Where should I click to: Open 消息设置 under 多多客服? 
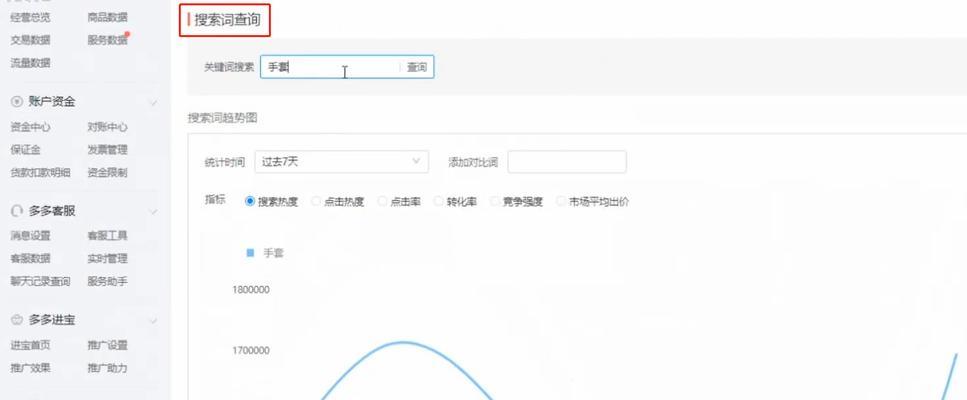30,235
